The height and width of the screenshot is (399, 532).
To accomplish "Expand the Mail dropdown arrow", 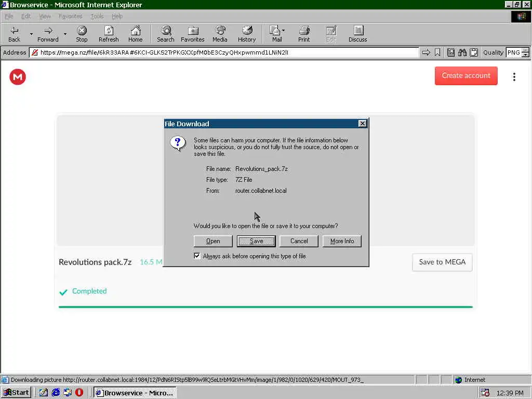I will pyautogui.click(x=284, y=31).
